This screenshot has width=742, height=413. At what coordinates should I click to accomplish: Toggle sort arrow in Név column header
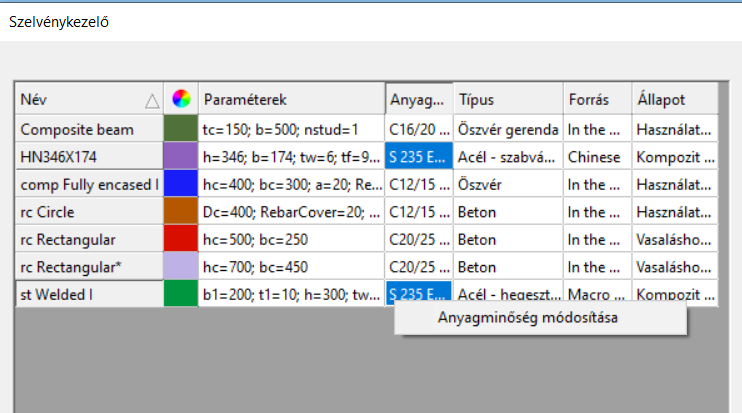[x=152, y=101]
